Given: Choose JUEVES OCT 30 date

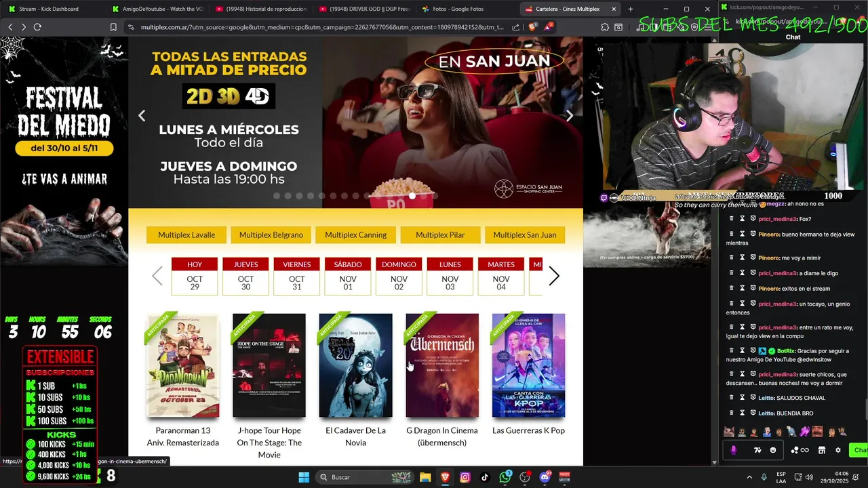Looking at the screenshot, I should (x=245, y=276).
